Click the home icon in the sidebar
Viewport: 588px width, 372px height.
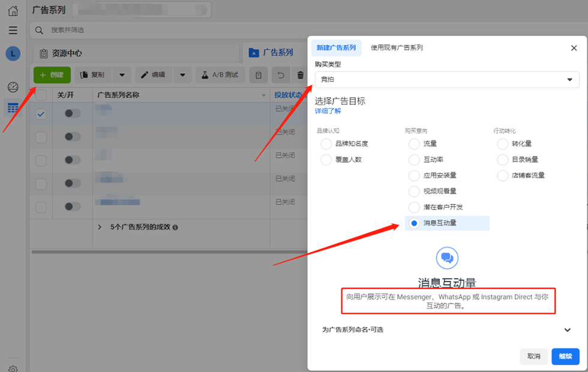(13, 11)
